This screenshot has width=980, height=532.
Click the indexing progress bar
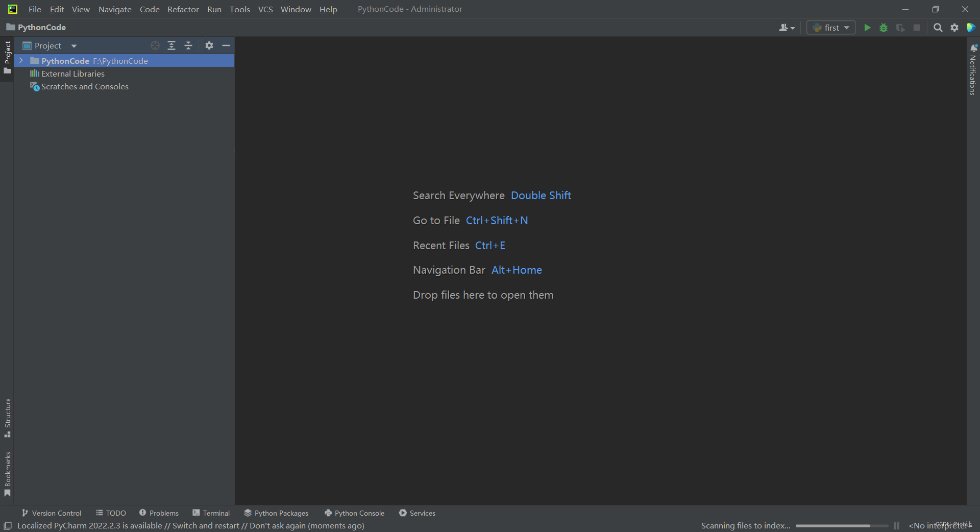(x=842, y=526)
